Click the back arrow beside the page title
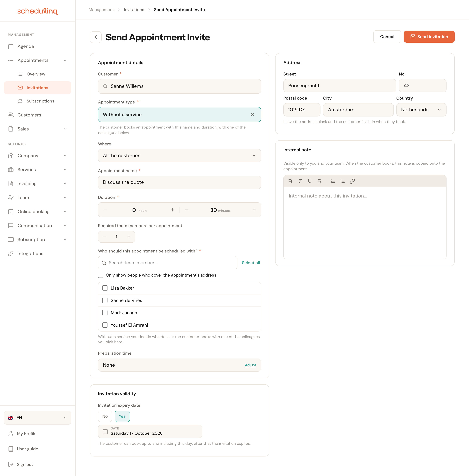Screen dimensions: 469x476 pyautogui.click(x=96, y=37)
